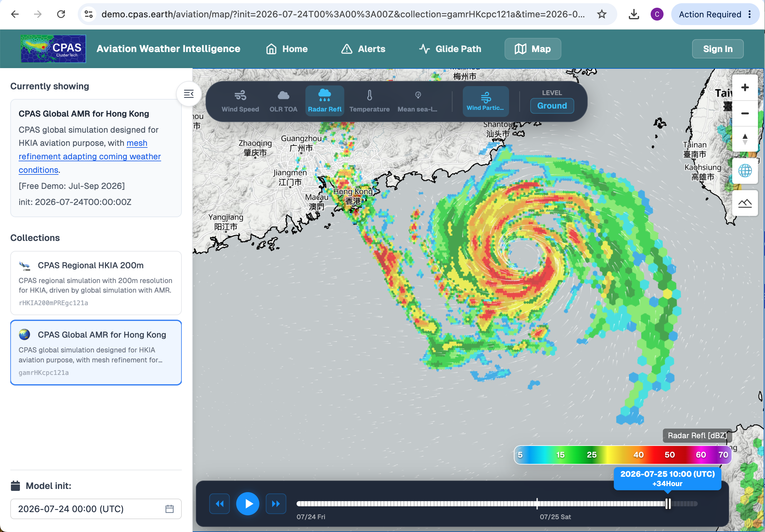Go forward in browser history

pos(38,14)
